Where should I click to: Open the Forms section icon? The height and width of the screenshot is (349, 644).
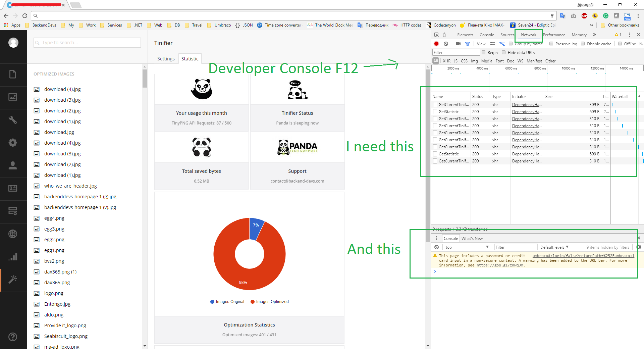[x=13, y=211]
